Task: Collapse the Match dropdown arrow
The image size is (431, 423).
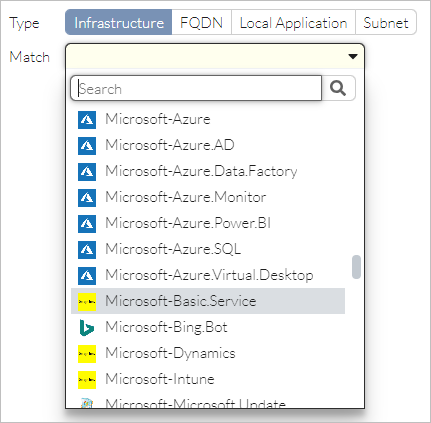Action: [353, 56]
